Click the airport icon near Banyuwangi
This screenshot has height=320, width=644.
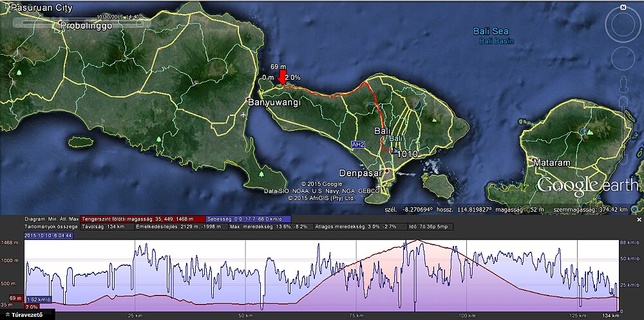click(243, 115)
